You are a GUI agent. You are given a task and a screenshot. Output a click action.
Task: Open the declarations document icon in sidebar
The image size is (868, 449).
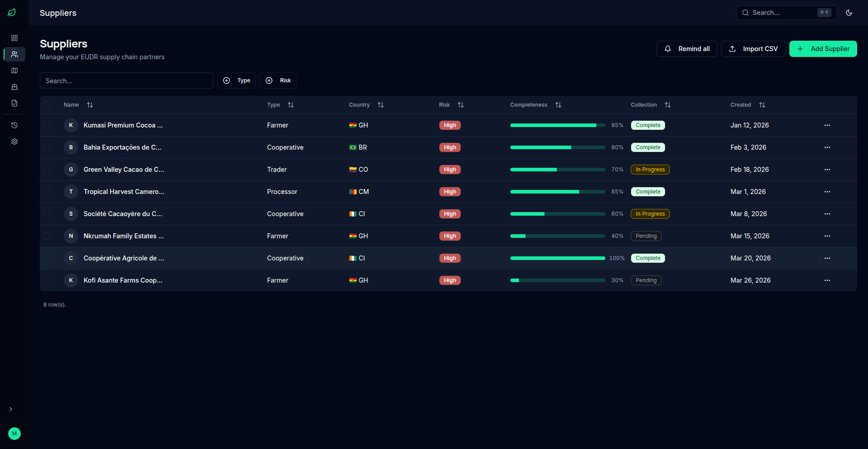[x=14, y=103]
